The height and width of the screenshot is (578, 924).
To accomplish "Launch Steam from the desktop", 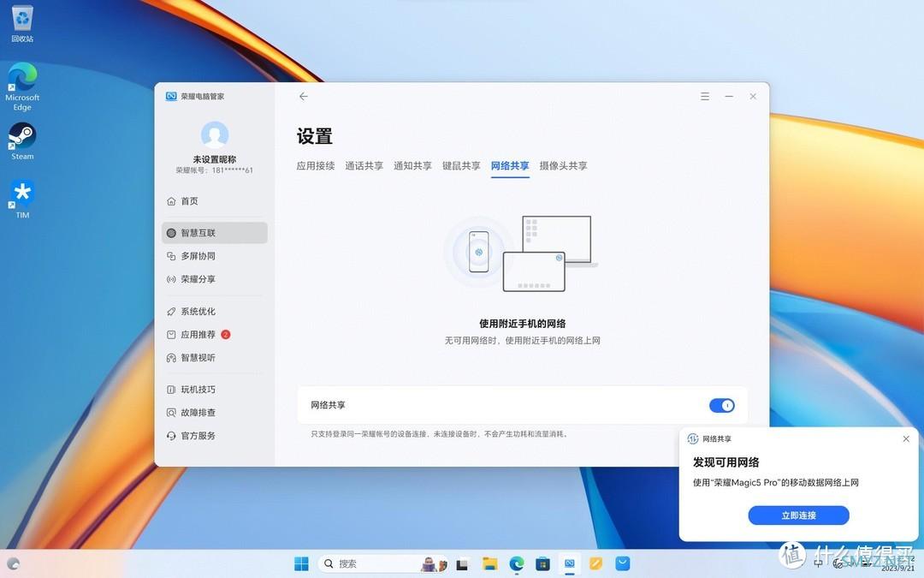I will pyautogui.click(x=22, y=141).
